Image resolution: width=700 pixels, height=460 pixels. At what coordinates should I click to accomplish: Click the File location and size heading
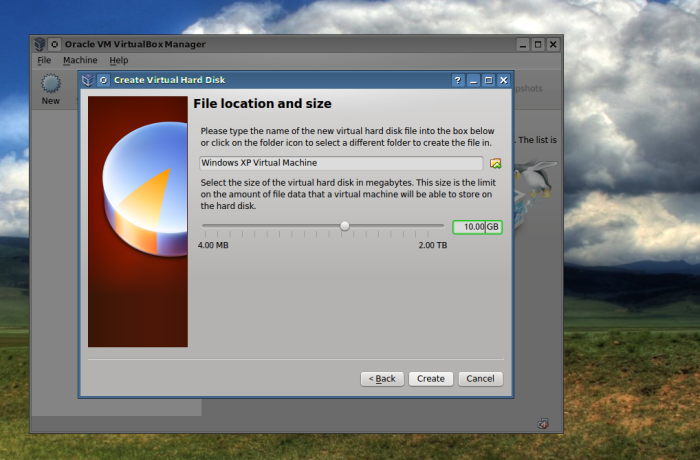262,104
